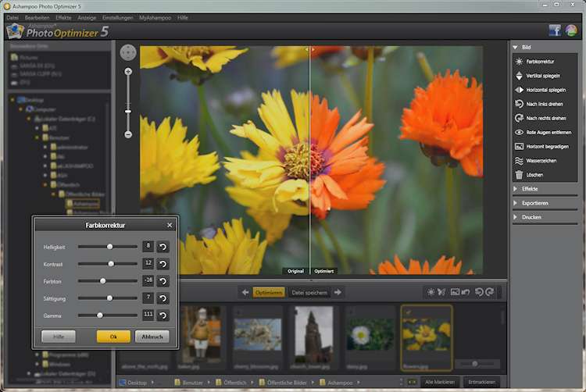Toggle the checkmark on the flowers.jpg thumbnail

(406, 312)
